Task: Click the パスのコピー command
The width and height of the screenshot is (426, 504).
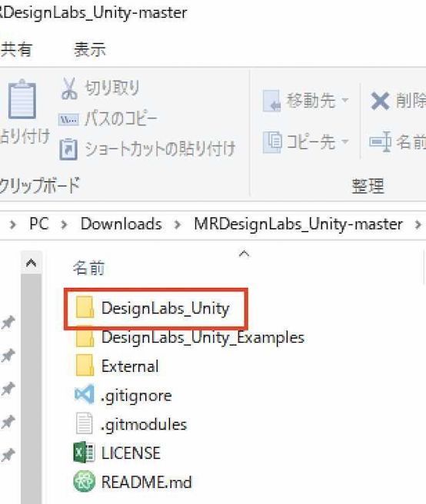Action: pyautogui.click(x=121, y=119)
